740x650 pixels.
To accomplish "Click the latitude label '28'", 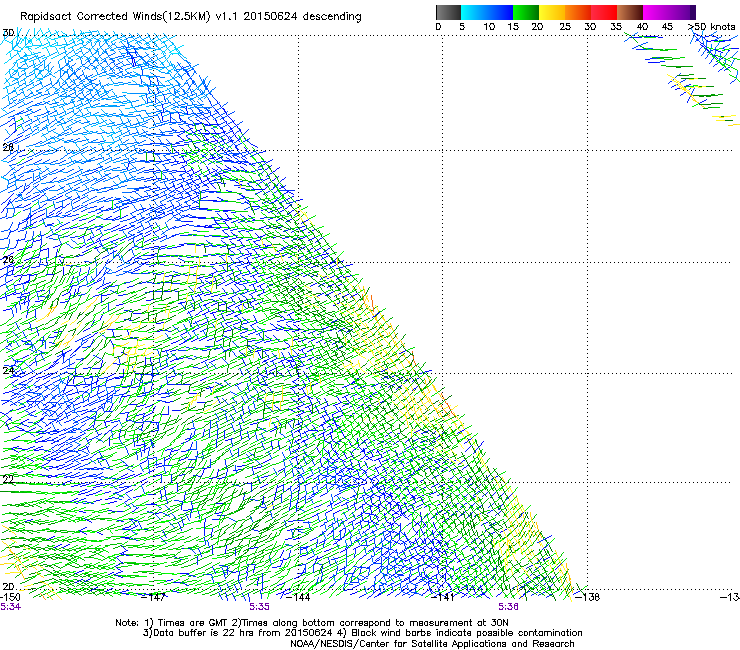I will click(8, 147).
